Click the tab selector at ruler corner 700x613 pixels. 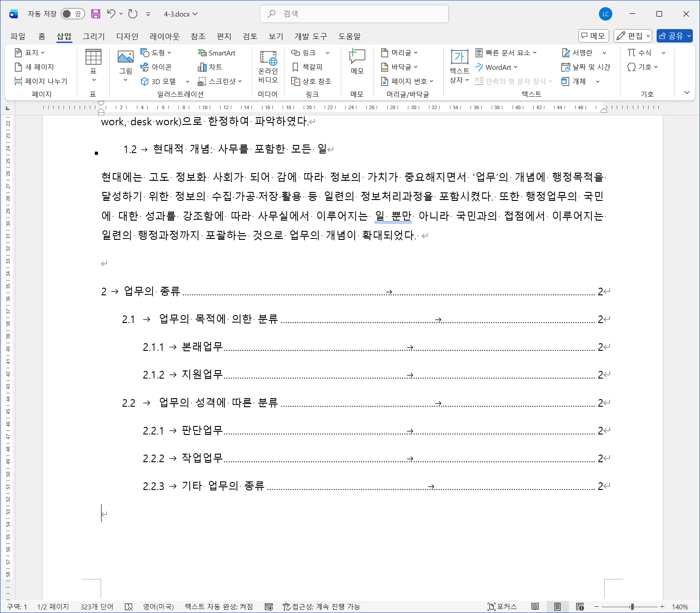coord(8,108)
